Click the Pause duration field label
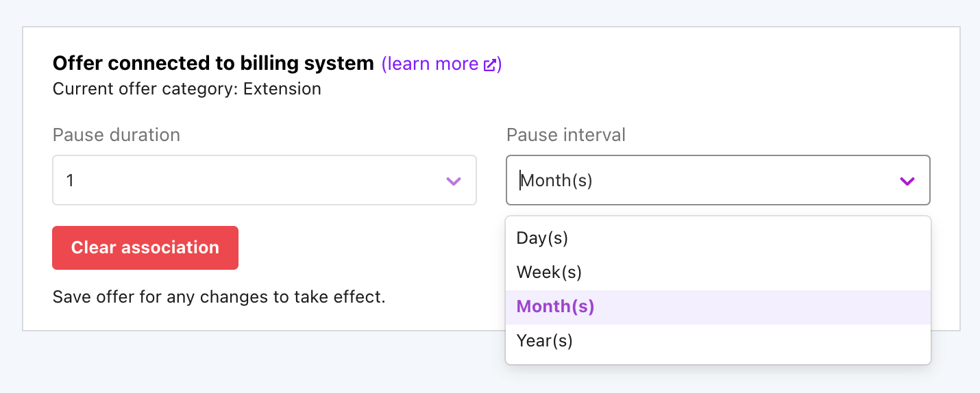Image resolution: width=980 pixels, height=393 pixels. [x=116, y=135]
